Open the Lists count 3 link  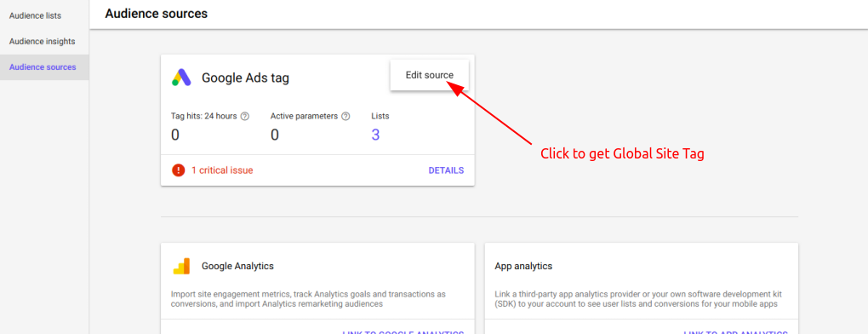coord(375,135)
